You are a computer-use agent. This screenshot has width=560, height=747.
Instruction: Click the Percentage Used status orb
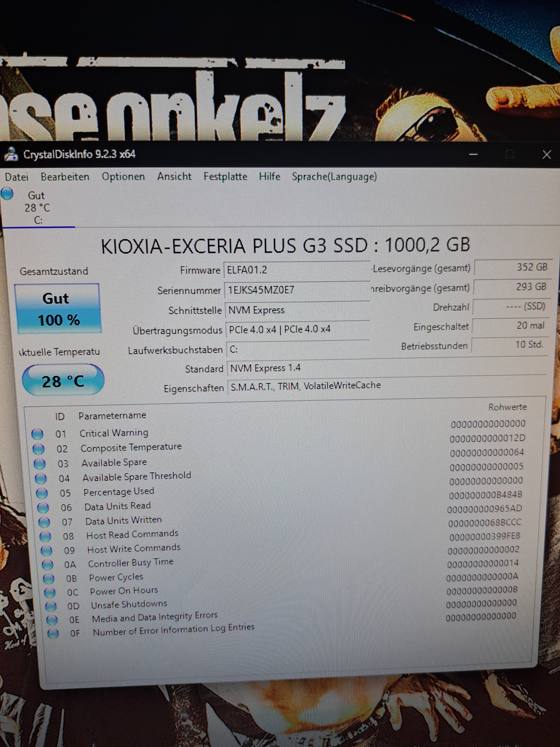pyautogui.click(x=42, y=493)
